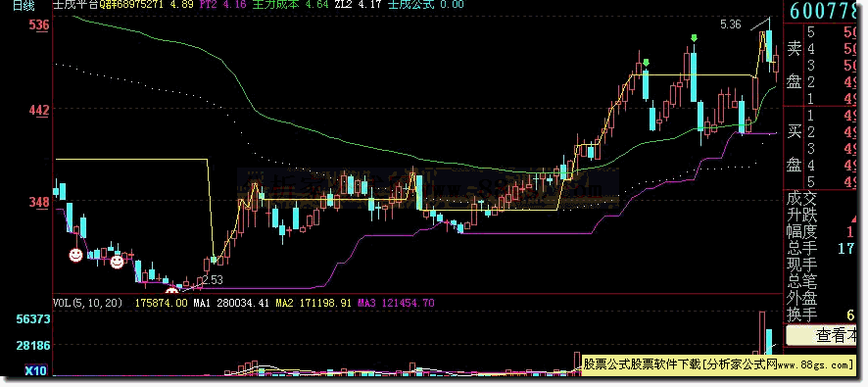Click the X10 volume multiplier label
The image size is (868, 387).
click(36, 370)
